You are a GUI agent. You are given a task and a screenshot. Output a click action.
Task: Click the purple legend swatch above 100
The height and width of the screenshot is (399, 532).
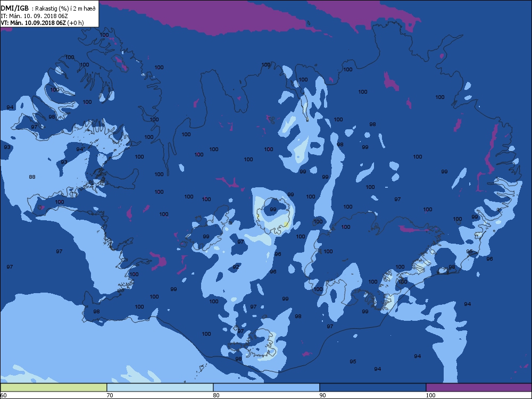coord(479,387)
